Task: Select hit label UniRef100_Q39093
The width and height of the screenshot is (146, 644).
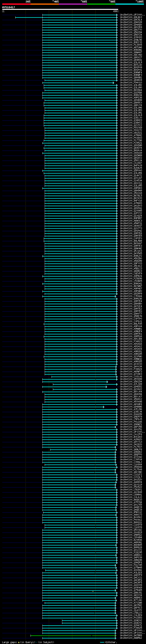Action: point(131,37)
